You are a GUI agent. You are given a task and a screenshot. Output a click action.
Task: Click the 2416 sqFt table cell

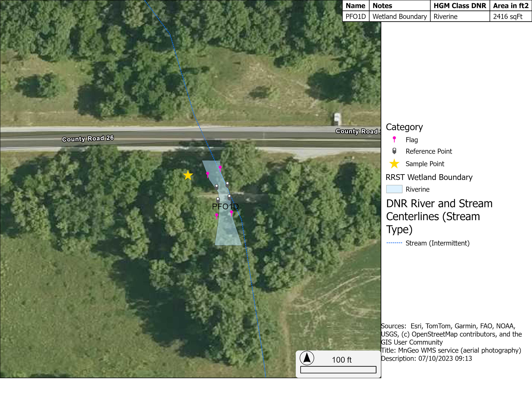[508, 17]
